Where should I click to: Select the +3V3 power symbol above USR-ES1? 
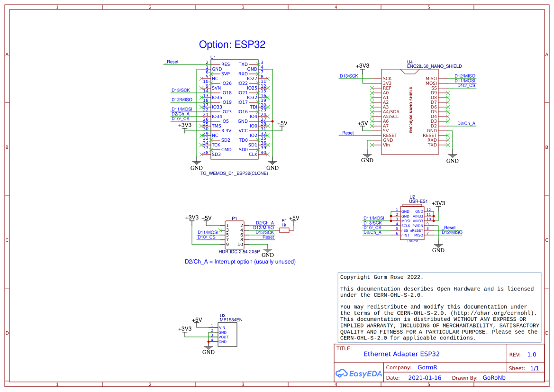[438, 203]
